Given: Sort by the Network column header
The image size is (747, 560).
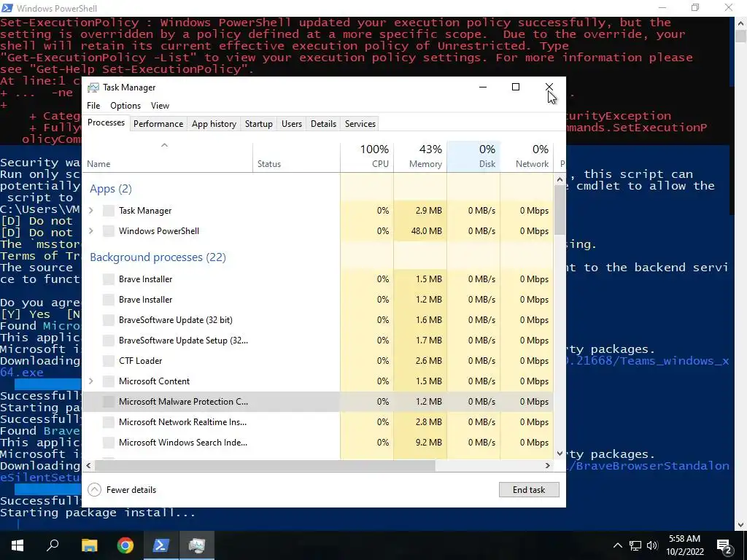Looking at the screenshot, I should click(527, 157).
